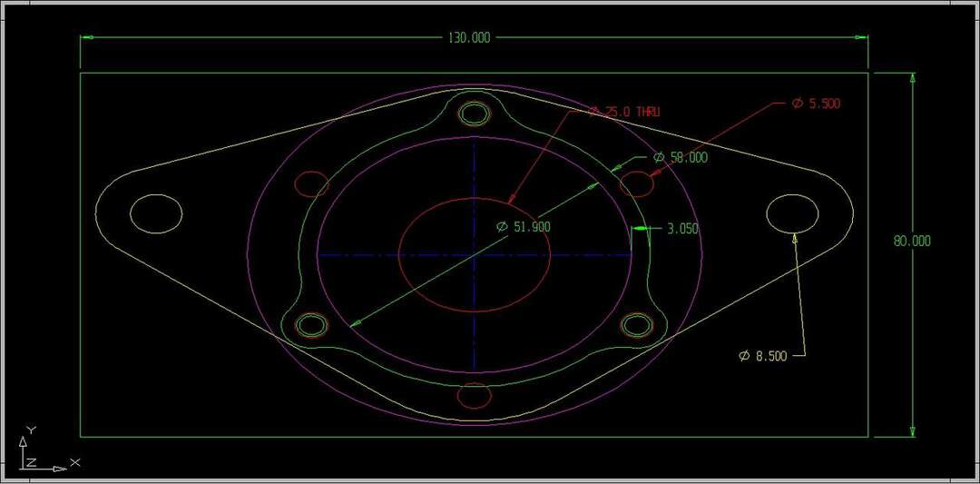Screen dimensions: 980x484
Task: Select the Ø 5.500 diameter label
Action: [816, 104]
